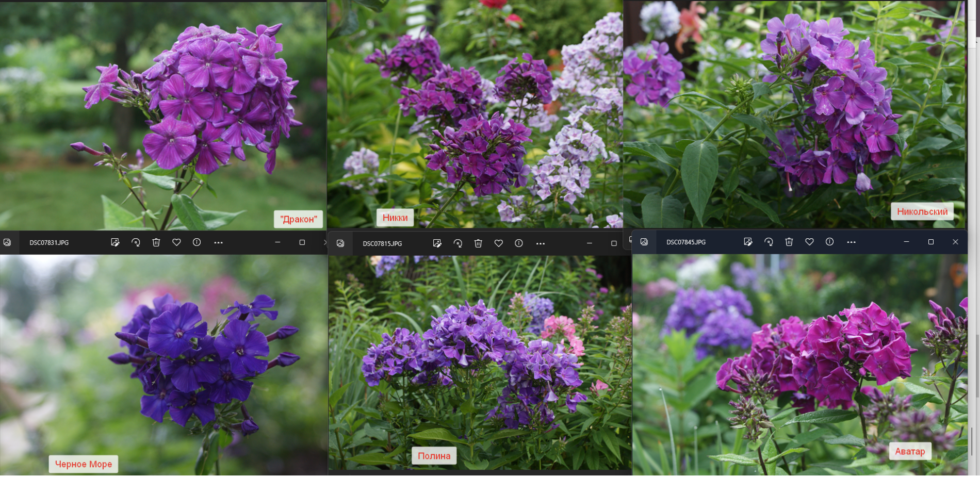Open image editor in DSC07845.JPG window
The image size is (980, 477).
[748, 242]
